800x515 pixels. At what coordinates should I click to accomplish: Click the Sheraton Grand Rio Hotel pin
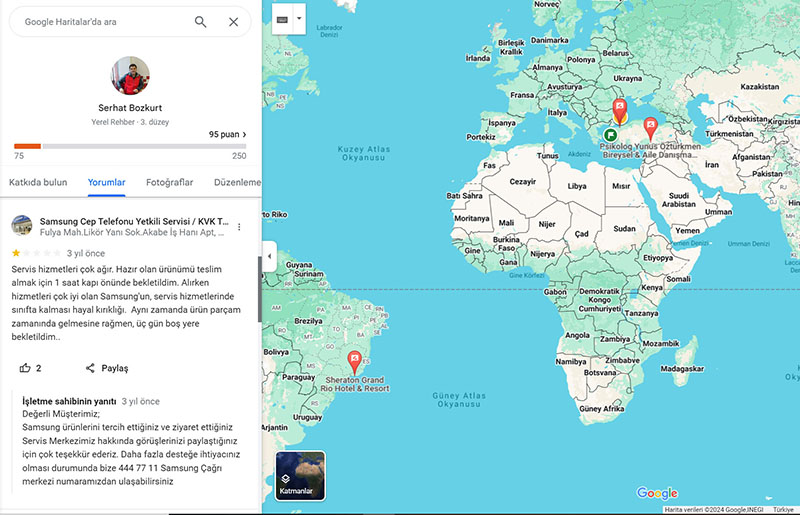click(353, 361)
